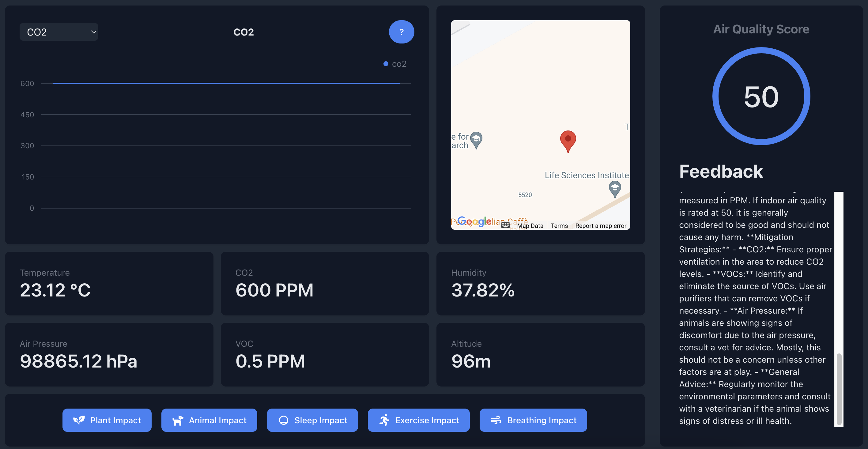This screenshot has height=449, width=868.
Task: Click the CO2 600 PPM card
Action: [x=324, y=283]
